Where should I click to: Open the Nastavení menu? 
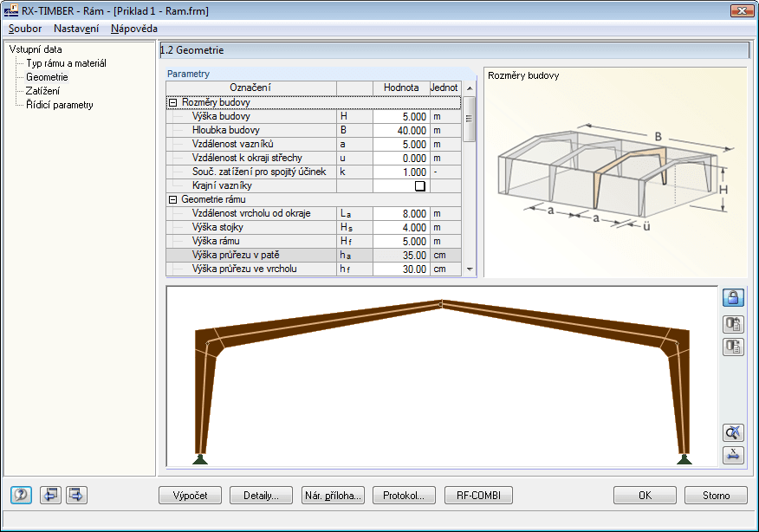80,29
